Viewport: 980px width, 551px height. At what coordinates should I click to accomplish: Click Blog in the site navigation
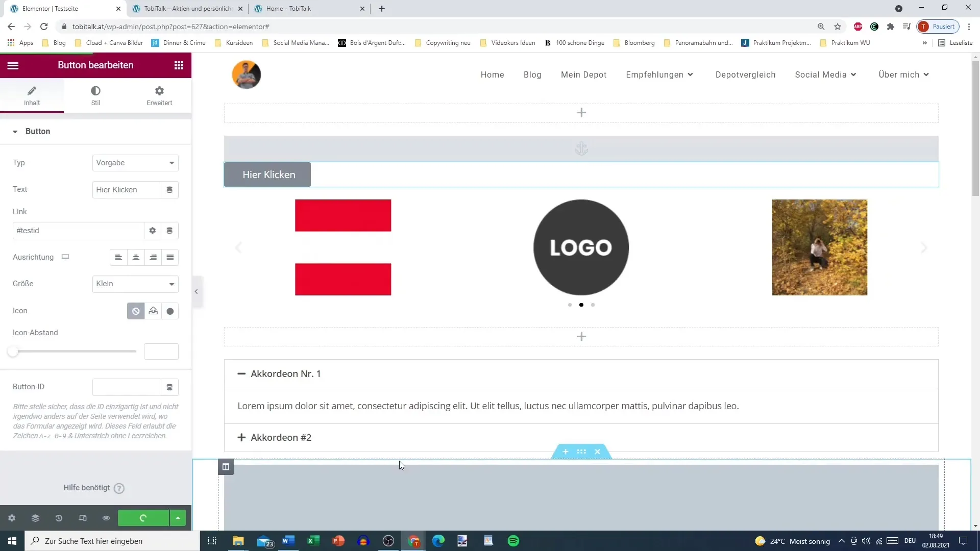[x=532, y=74]
